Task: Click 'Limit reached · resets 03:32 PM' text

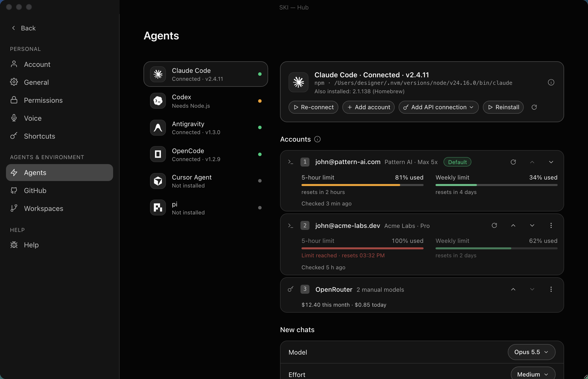Action: [x=343, y=256]
